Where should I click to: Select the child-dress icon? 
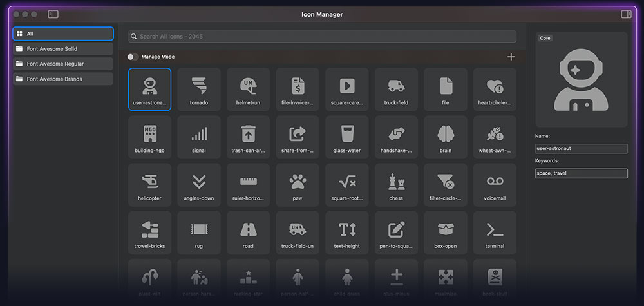[x=347, y=280]
